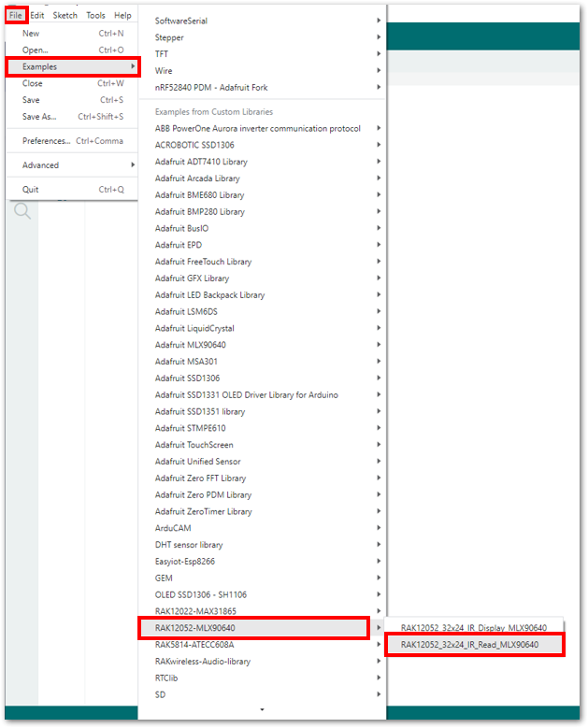Open ABB PowerOne Aurora inverter examples
Screen dimensions: 588x728
[x=263, y=129]
